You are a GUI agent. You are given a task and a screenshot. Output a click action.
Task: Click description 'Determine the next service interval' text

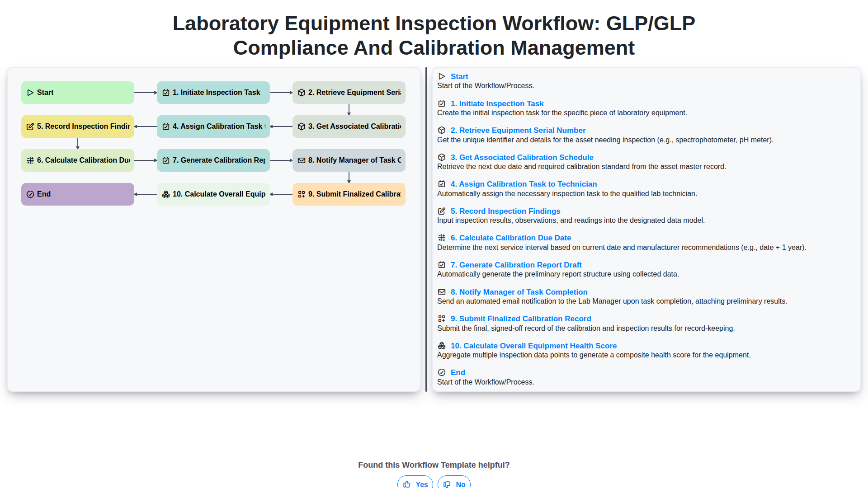tap(622, 248)
